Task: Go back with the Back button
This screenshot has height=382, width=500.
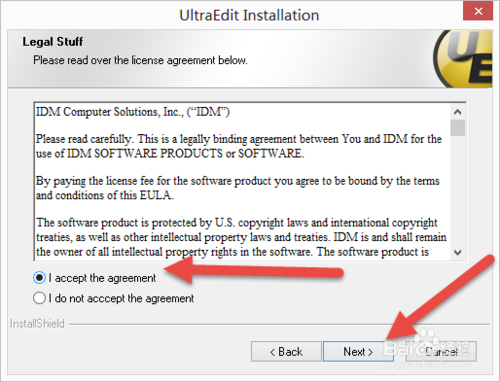Action: click(x=286, y=351)
